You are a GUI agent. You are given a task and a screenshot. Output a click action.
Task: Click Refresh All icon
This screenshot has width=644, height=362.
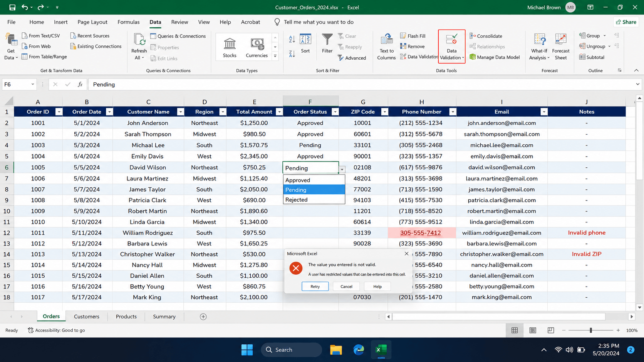tap(139, 47)
